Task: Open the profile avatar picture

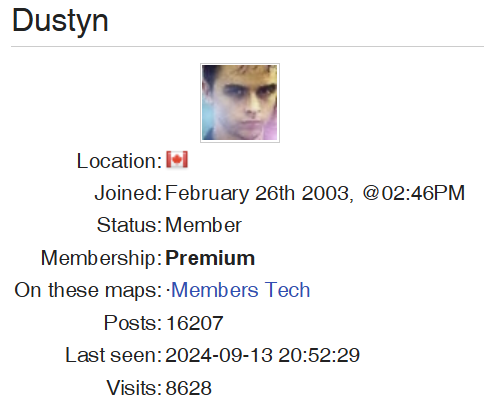Action: click(240, 103)
